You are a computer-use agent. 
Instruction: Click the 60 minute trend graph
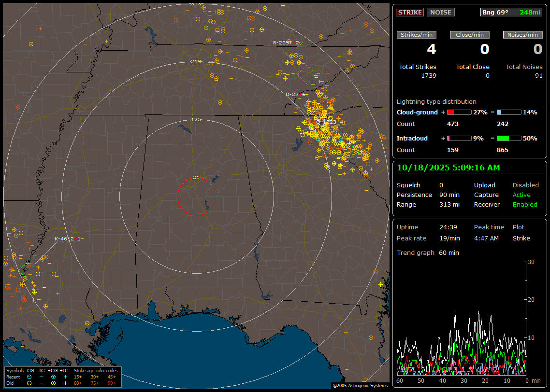tap(462, 318)
